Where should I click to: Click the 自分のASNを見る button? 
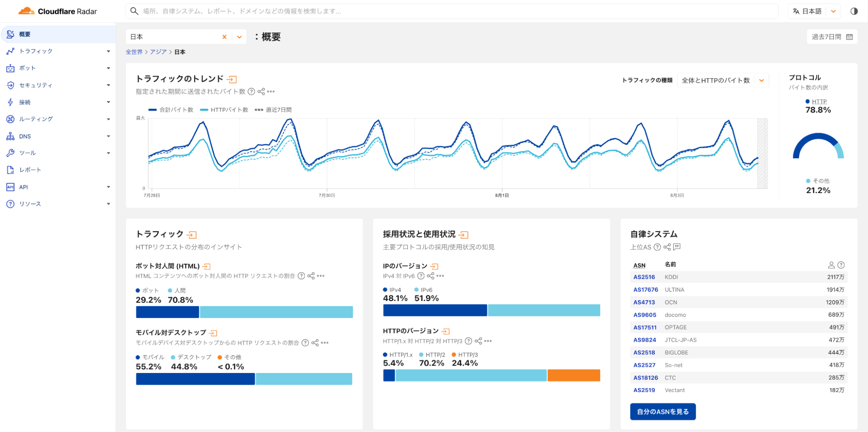coord(663,412)
